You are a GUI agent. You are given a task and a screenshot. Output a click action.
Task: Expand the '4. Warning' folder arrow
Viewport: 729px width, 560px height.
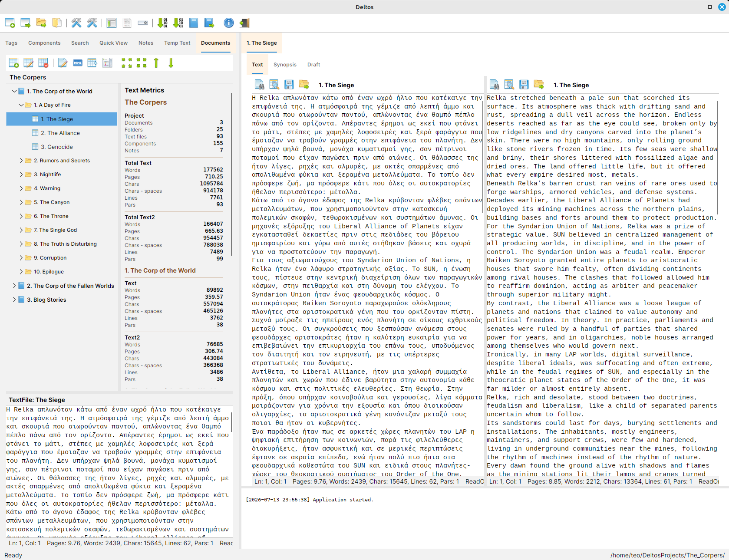coord(21,188)
